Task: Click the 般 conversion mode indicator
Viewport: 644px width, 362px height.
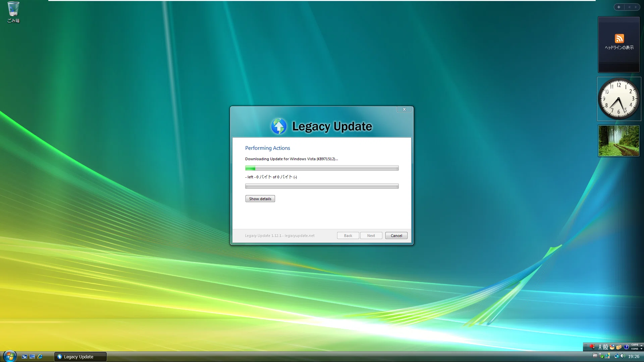Action: coord(605,347)
